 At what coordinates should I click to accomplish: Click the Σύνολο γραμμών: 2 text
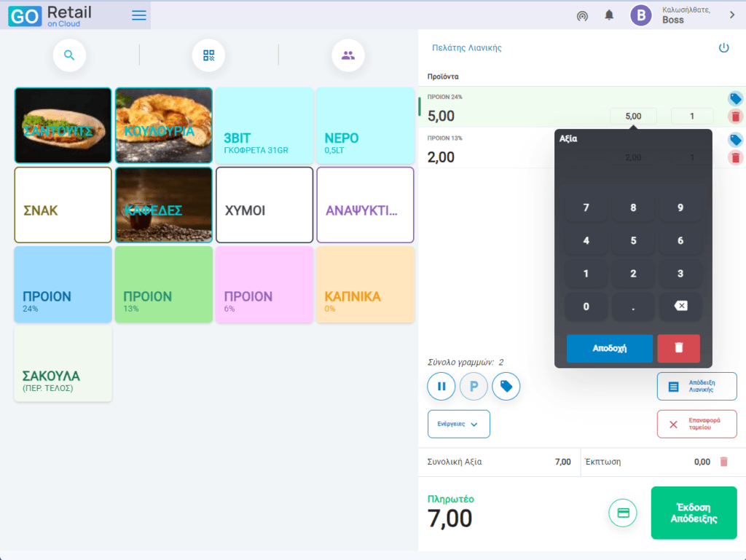point(466,362)
